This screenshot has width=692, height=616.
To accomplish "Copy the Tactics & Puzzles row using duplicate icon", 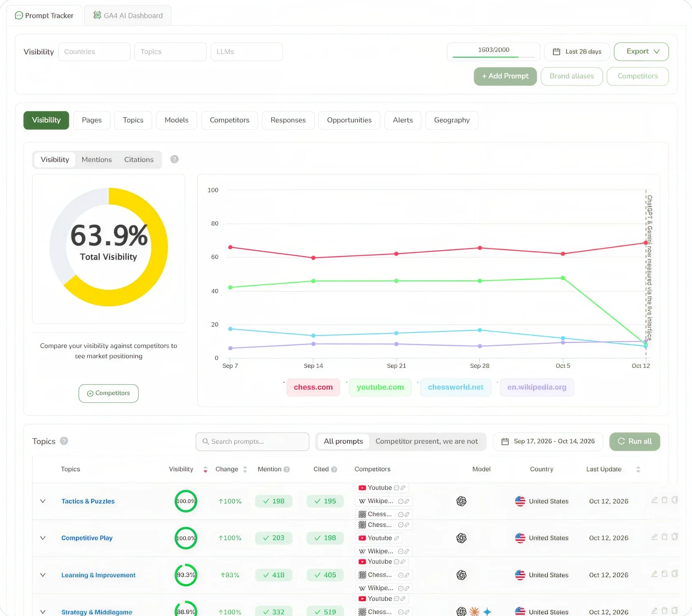I will pos(675,500).
